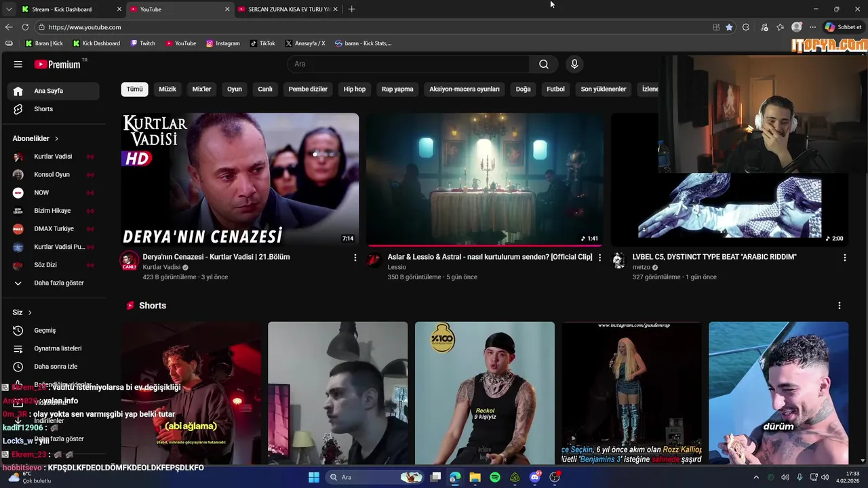Go back with browser back arrow
Viewport: 868px width, 488px height.
point(9,27)
